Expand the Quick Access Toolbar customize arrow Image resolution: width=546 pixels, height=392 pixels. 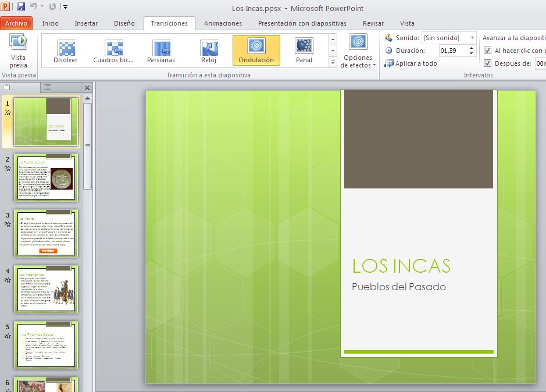pos(65,6)
